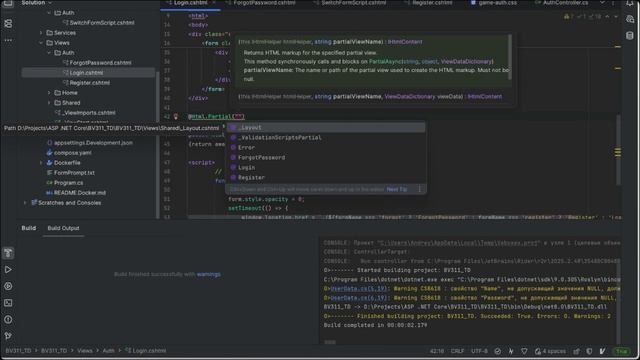The height and width of the screenshot is (360, 640).
Task: Open the Terminal tool window icon
Action: point(8,303)
